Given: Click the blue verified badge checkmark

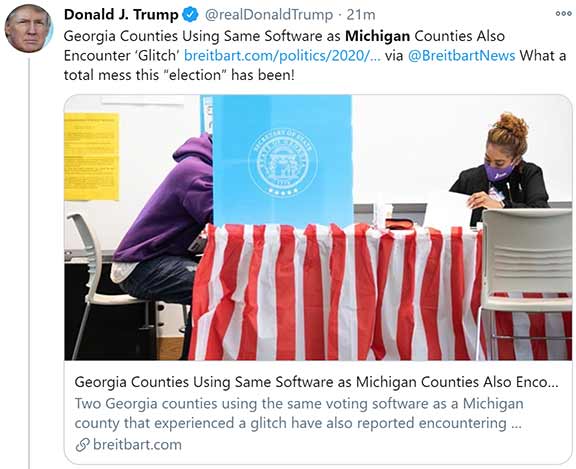Looking at the screenshot, I should pos(191,15).
